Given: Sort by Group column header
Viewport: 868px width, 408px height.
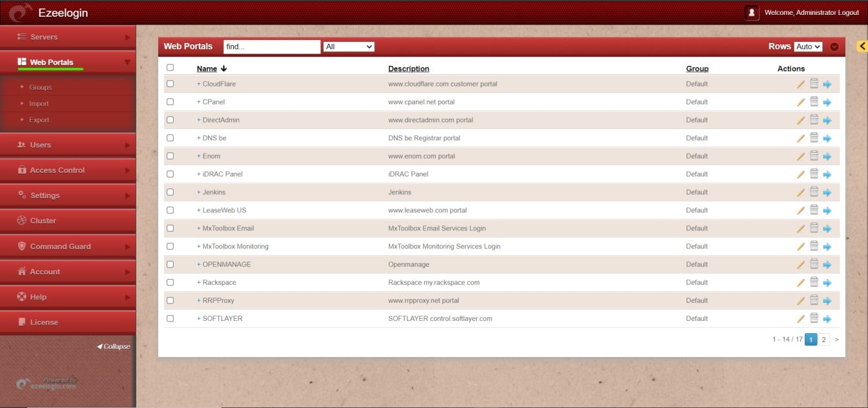Looking at the screenshot, I should [697, 68].
